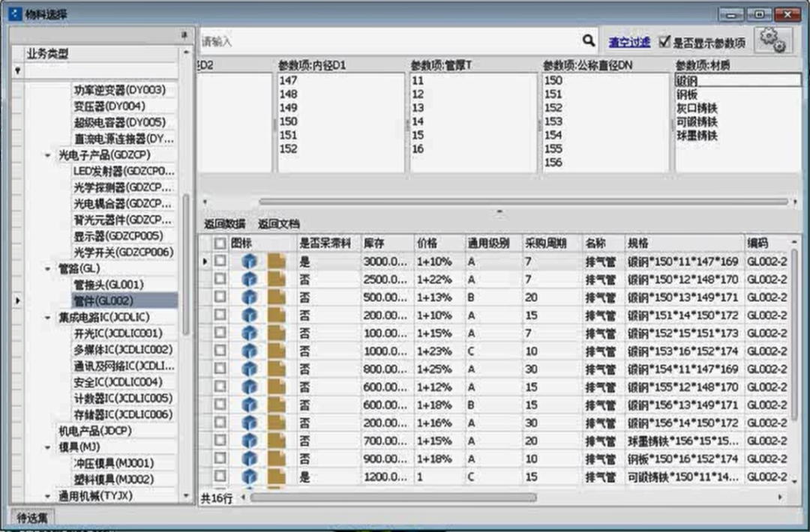Click the 返回文档 menu item

(278, 224)
